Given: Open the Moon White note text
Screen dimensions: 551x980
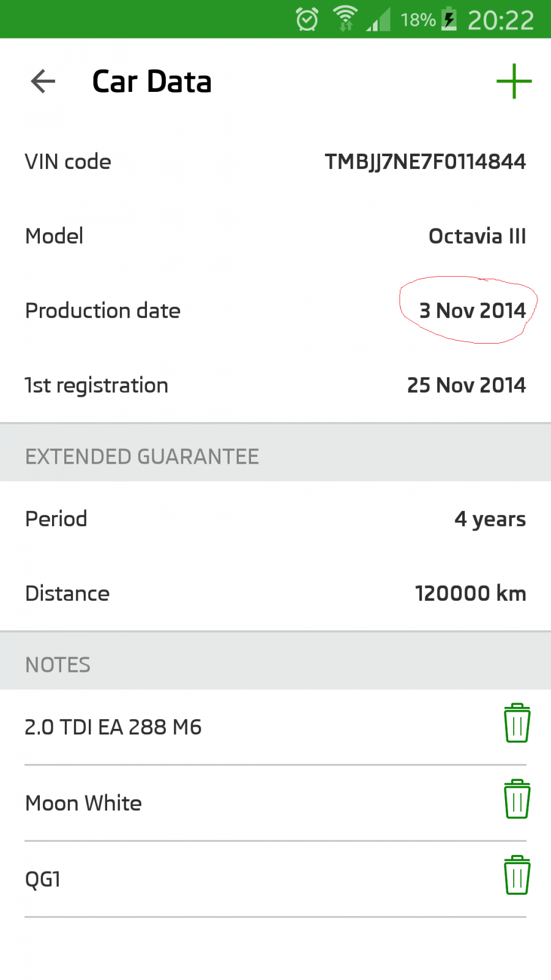Looking at the screenshot, I should coord(84,803).
